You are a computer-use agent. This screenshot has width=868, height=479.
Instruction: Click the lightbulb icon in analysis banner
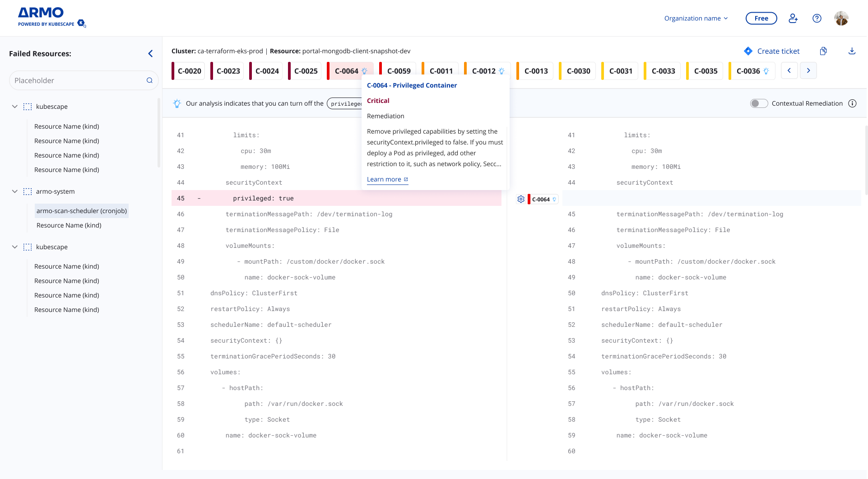(177, 103)
